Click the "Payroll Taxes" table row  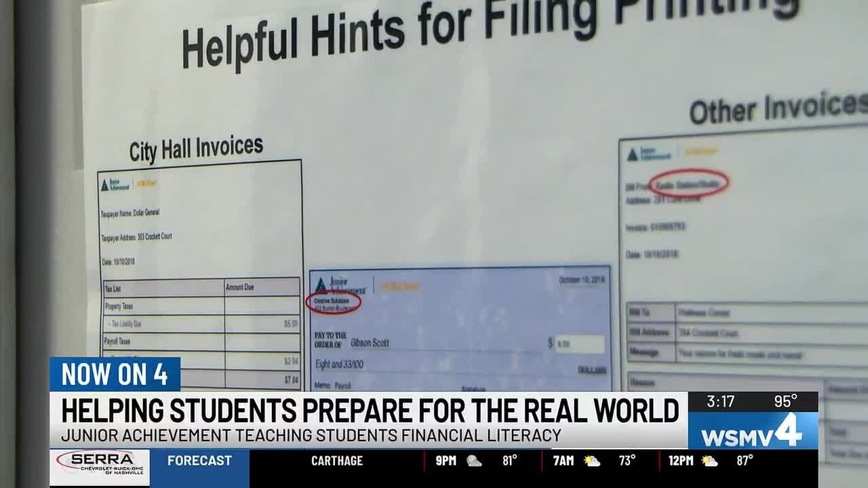coord(201,342)
